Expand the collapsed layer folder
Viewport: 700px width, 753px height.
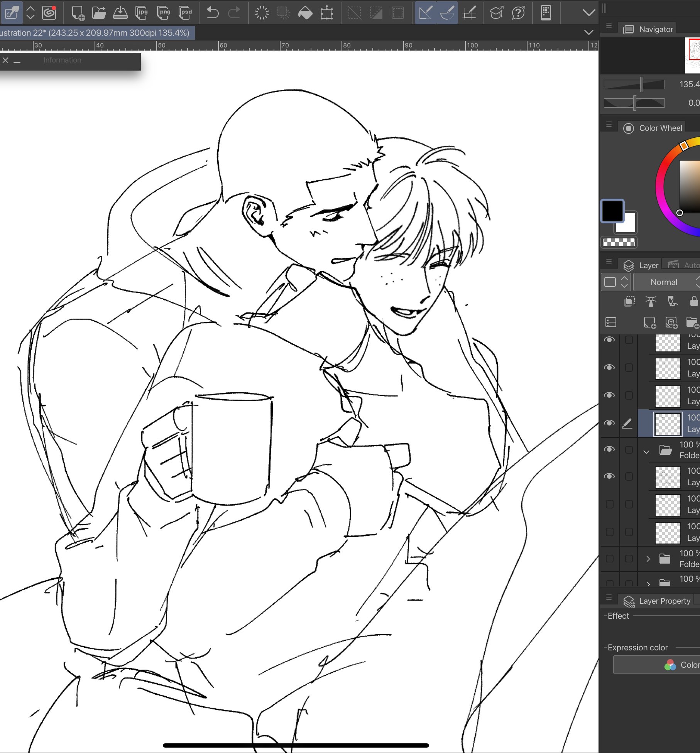[648, 559]
